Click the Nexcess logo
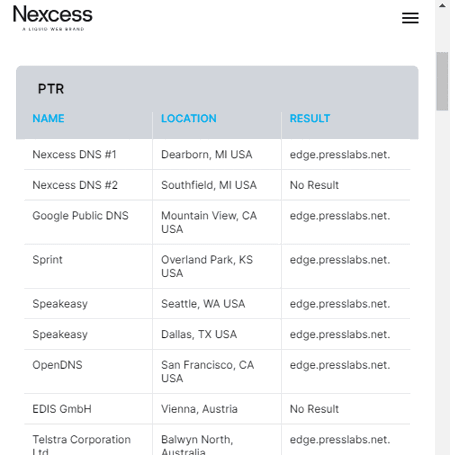 (53, 18)
